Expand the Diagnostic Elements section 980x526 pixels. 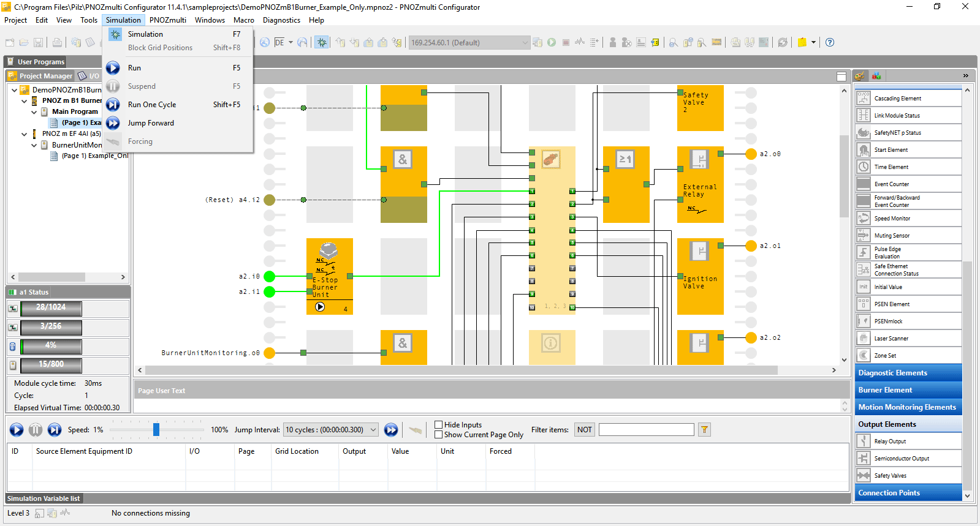point(908,373)
